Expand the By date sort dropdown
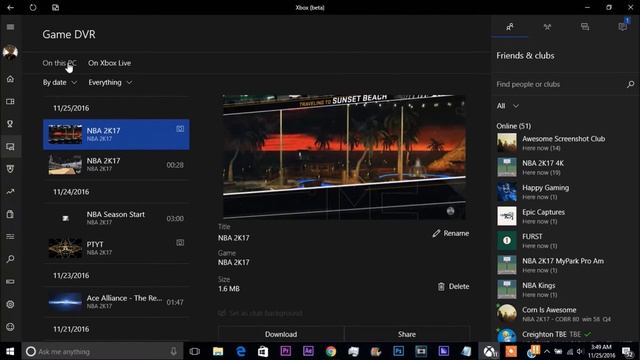Image resolution: width=640 pixels, height=360 pixels. click(60, 82)
